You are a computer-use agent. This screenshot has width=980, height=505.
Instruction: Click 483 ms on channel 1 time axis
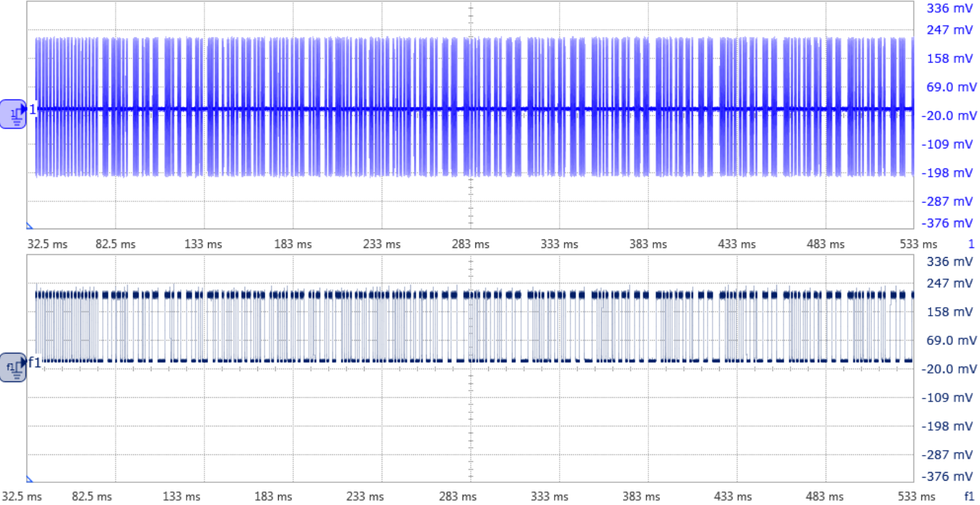tap(826, 244)
